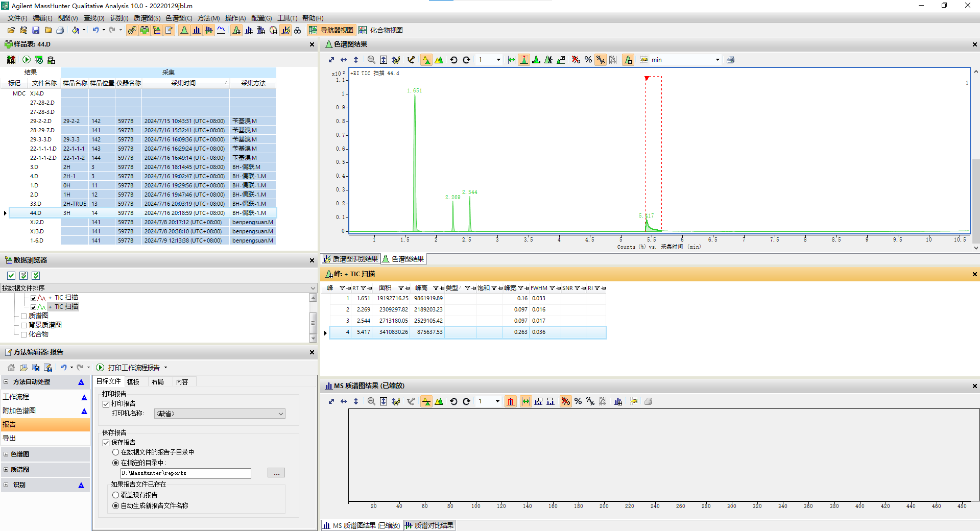The width and height of the screenshot is (980, 531).
Task: Click the 导航器视图 navigator view button
Action: point(331,31)
